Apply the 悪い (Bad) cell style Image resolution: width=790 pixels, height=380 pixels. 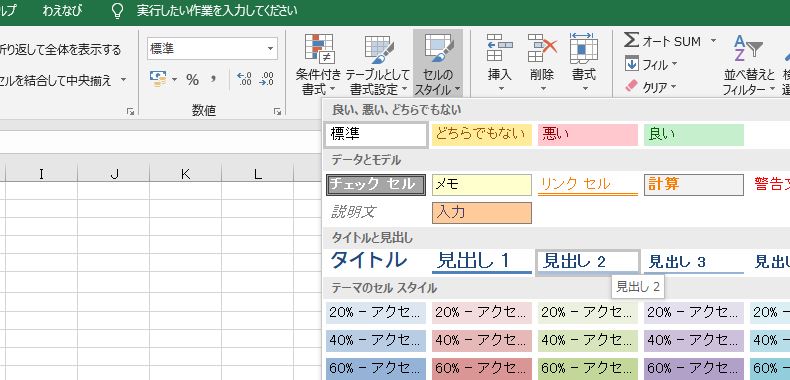pyautogui.click(x=587, y=135)
